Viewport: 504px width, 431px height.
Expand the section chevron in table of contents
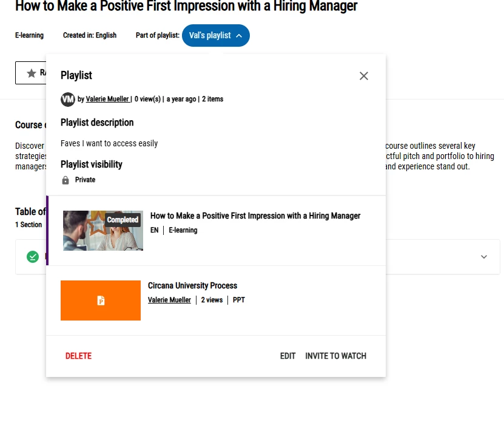[x=484, y=257]
